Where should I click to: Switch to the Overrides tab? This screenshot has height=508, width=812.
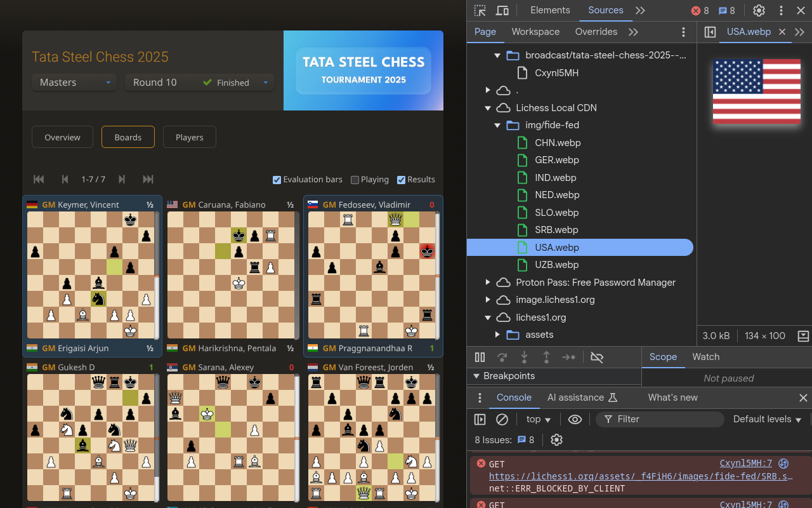pyautogui.click(x=596, y=32)
